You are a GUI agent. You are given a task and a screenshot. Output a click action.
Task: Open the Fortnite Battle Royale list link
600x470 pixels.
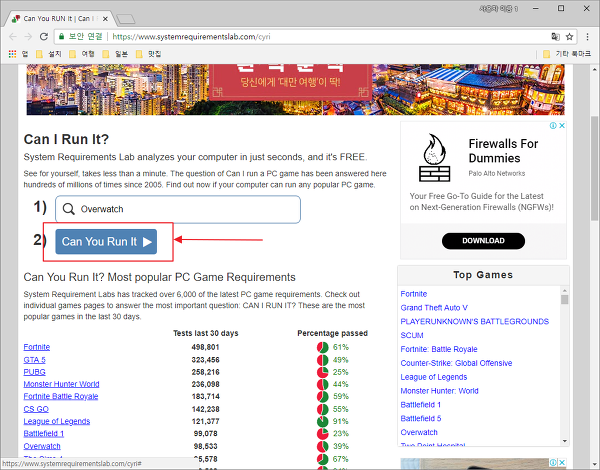tap(61, 396)
